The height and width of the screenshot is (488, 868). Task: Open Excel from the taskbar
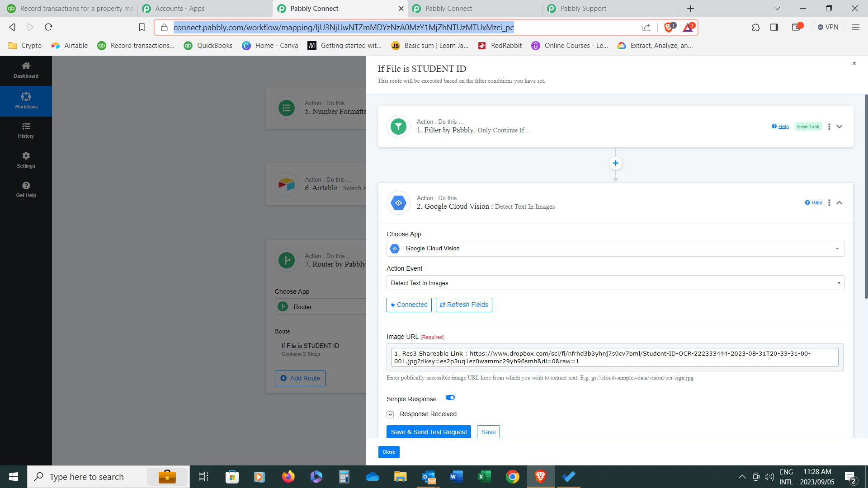[484, 477]
